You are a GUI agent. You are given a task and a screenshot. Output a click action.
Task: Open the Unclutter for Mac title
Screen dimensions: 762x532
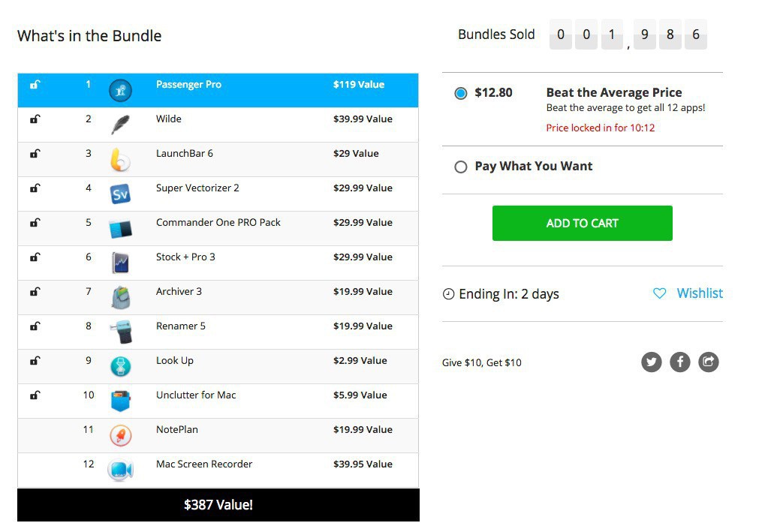coord(196,395)
